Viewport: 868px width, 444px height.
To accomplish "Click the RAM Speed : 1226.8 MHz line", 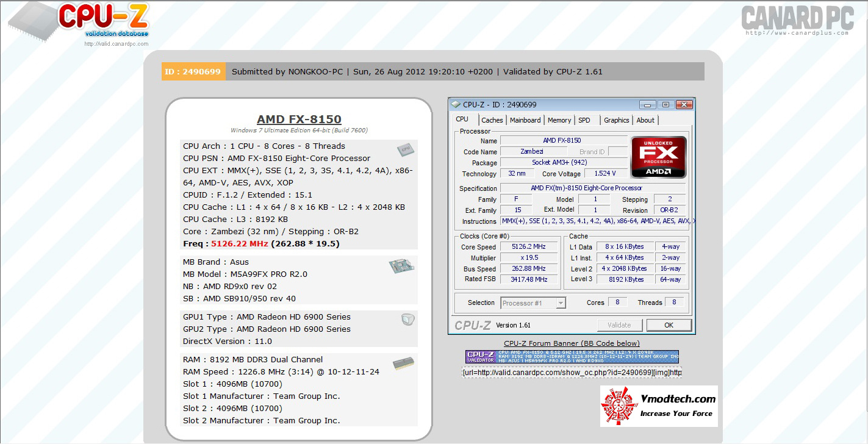I will 281,372.
